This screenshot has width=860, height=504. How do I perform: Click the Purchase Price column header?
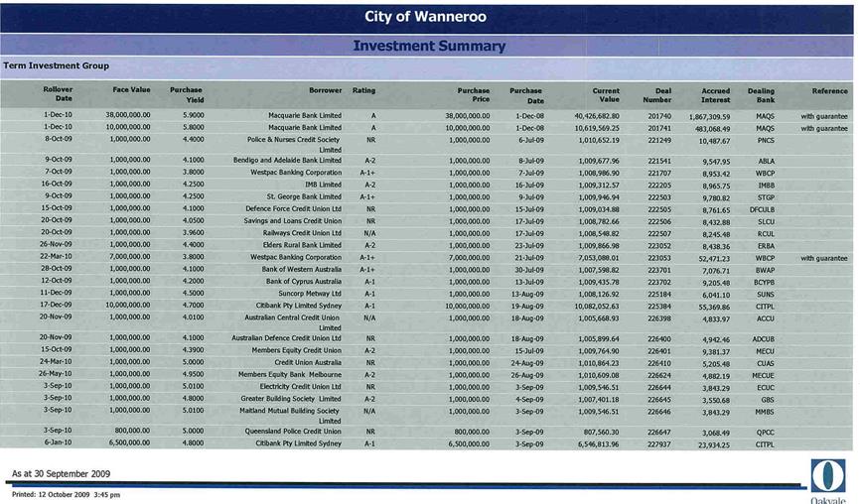click(x=474, y=95)
